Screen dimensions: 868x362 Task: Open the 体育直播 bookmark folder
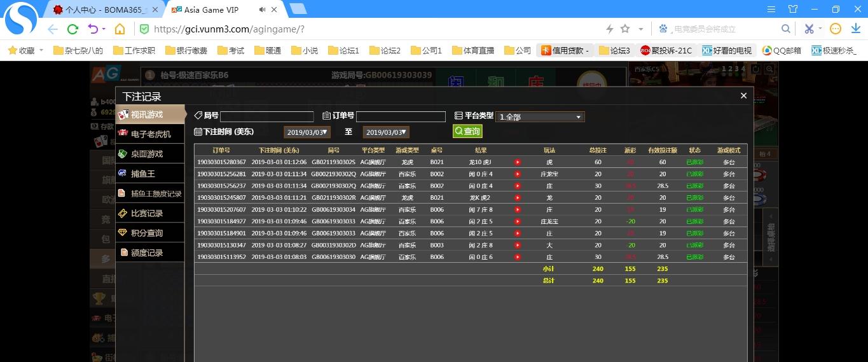click(472, 50)
